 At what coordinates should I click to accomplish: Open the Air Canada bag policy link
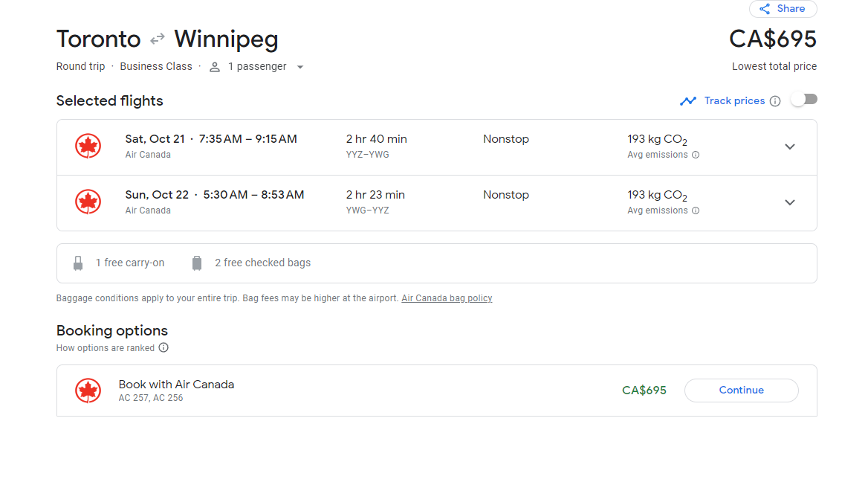[x=447, y=298]
